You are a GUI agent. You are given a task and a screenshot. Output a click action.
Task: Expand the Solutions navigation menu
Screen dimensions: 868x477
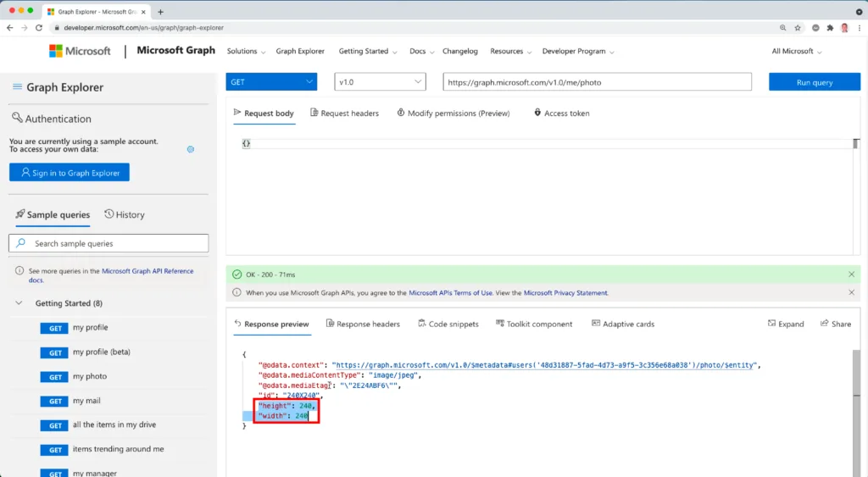(246, 51)
